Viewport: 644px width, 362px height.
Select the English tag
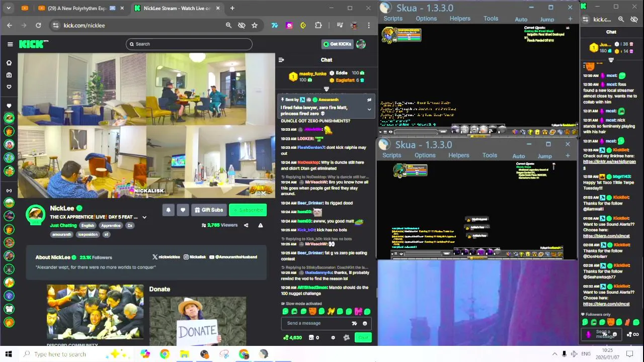tap(88, 226)
